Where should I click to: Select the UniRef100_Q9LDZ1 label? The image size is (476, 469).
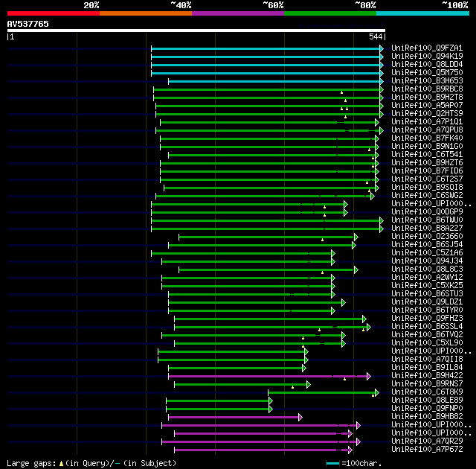pos(427,302)
